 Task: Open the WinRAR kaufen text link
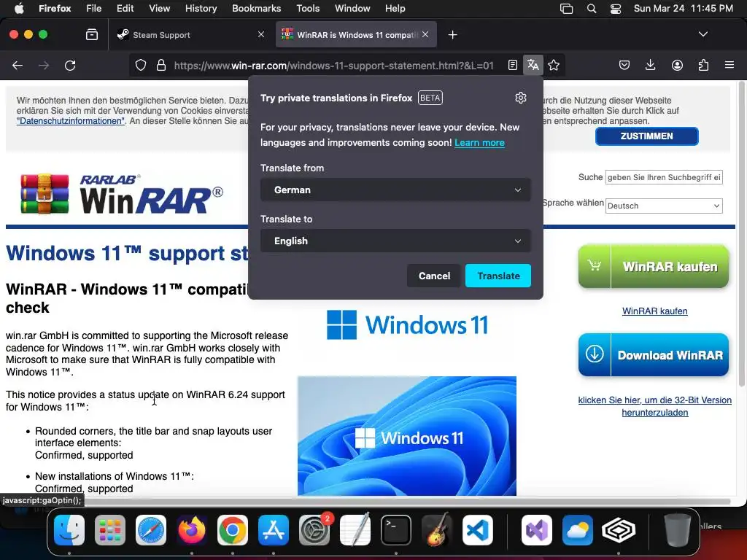pyautogui.click(x=654, y=311)
